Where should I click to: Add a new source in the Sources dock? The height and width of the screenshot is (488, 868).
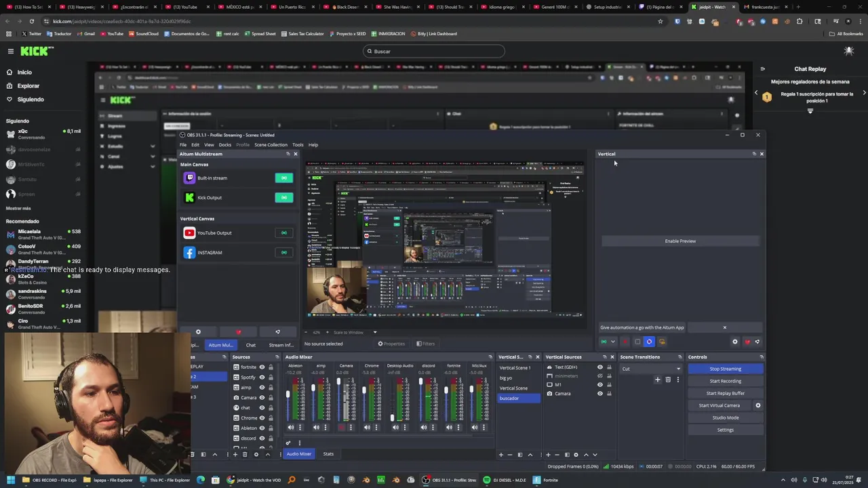(x=235, y=454)
